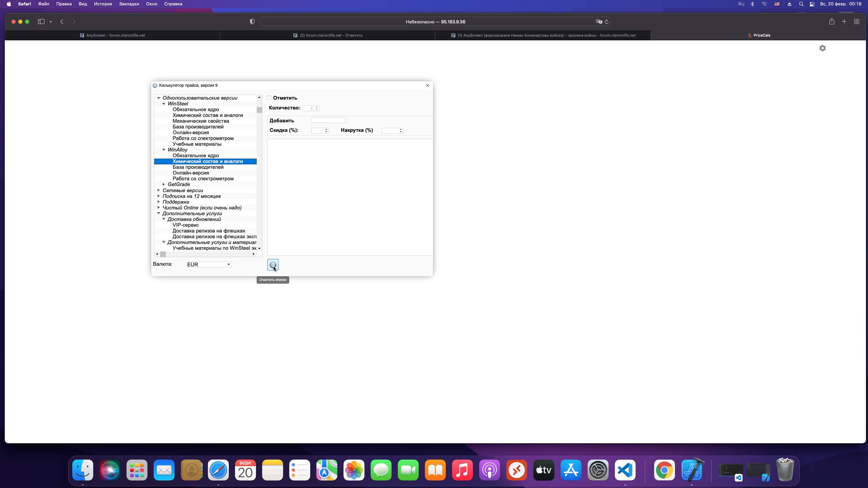The image size is (868, 488).
Task: Toggle the Safari sidebar icon
Action: click(41, 22)
